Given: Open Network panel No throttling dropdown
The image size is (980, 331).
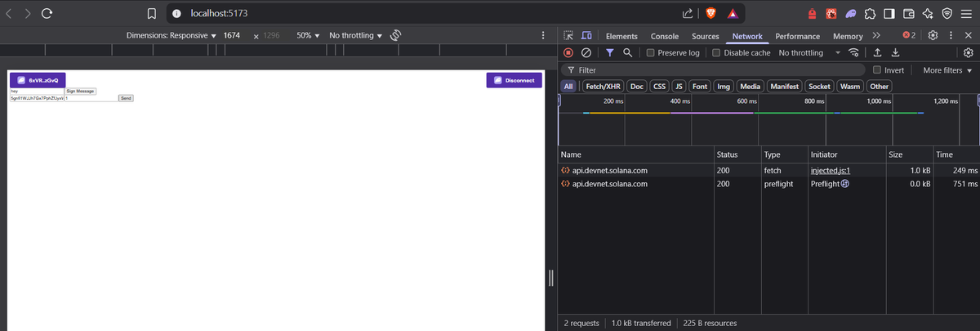Looking at the screenshot, I should click(808, 52).
